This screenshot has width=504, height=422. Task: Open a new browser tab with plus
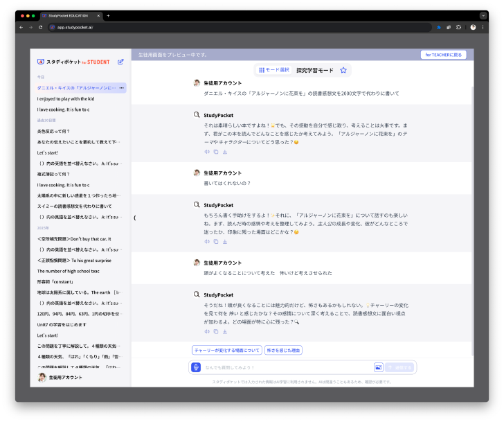coord(108,15)
